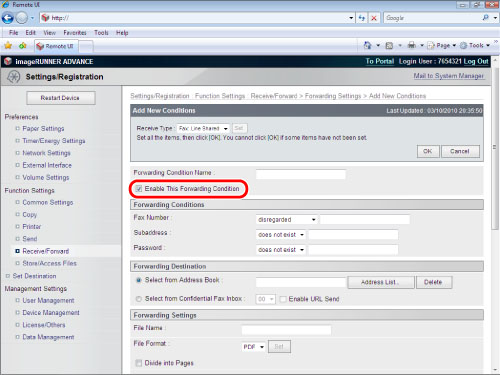
Task: Open the File Format PDF dropdown
Action: [253, 347]
